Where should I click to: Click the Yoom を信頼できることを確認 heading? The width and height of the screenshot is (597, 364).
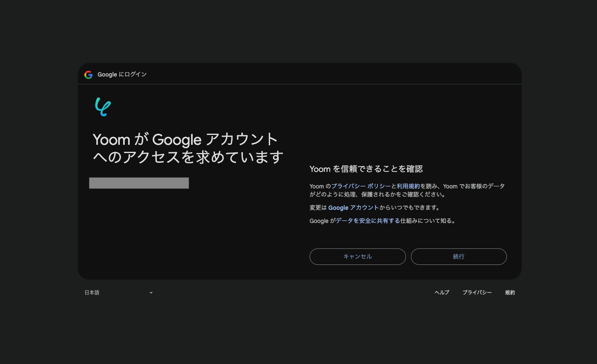366,169
